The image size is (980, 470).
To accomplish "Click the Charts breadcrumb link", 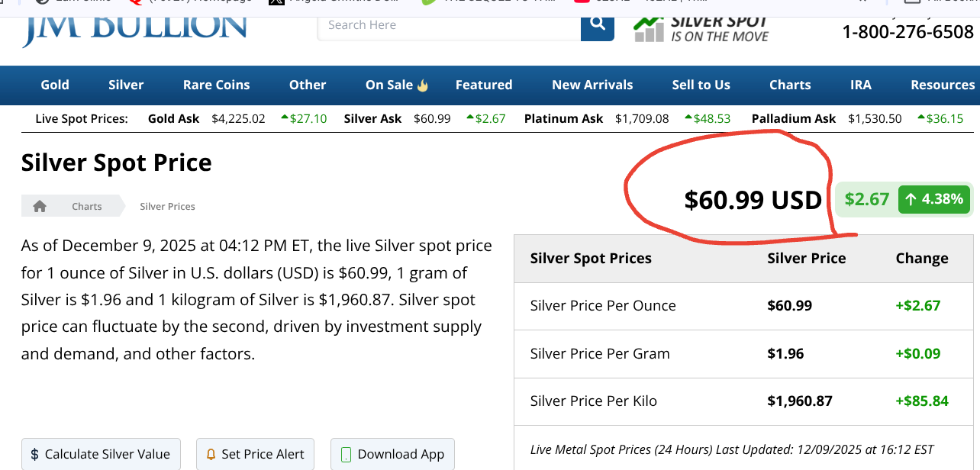I will [x=87, y=206].
